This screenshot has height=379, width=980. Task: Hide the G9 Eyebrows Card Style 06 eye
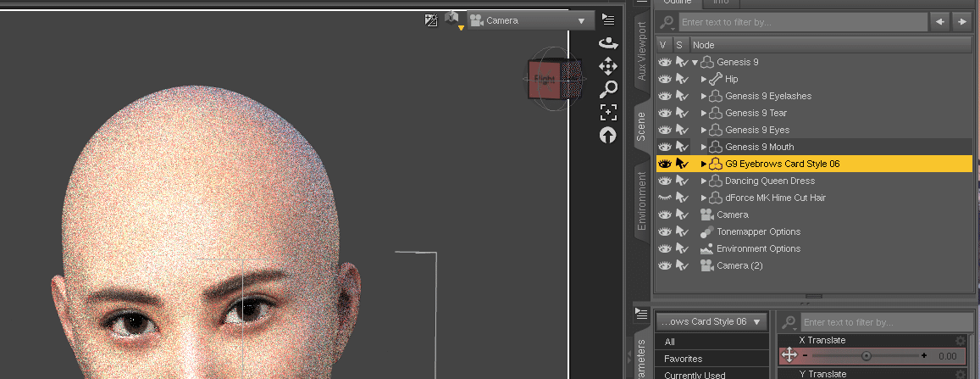(x=664, y=164)
